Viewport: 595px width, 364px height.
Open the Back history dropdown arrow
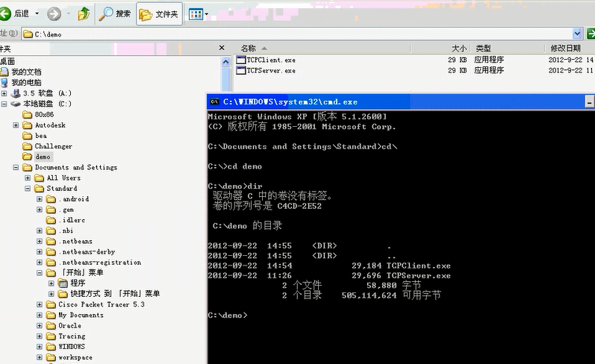37,13
